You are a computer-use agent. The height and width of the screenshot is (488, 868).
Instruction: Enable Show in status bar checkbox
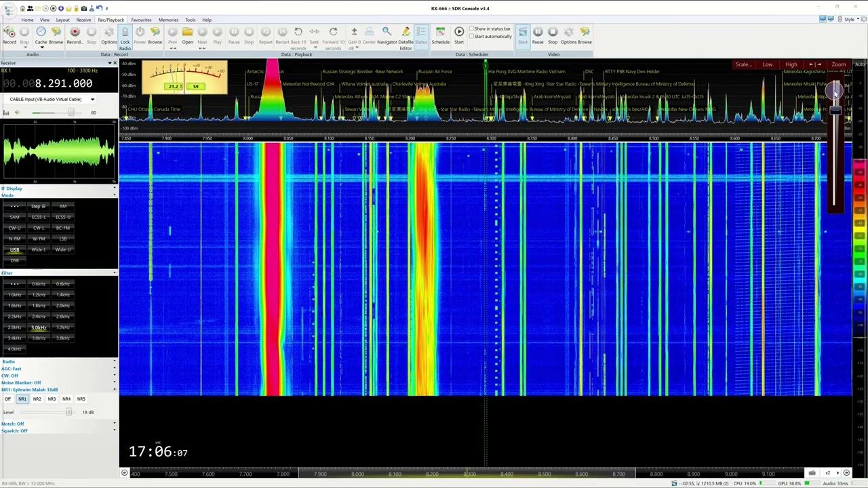[x=472, y=29]
